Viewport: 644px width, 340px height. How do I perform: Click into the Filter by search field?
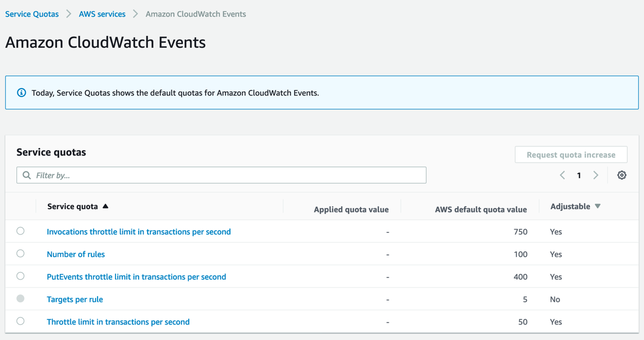[221, 175]
